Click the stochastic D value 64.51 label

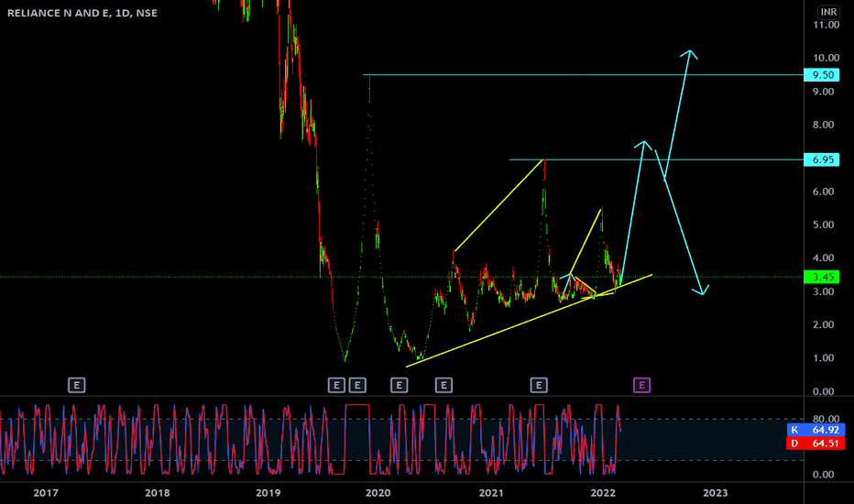tap(816, 443)
